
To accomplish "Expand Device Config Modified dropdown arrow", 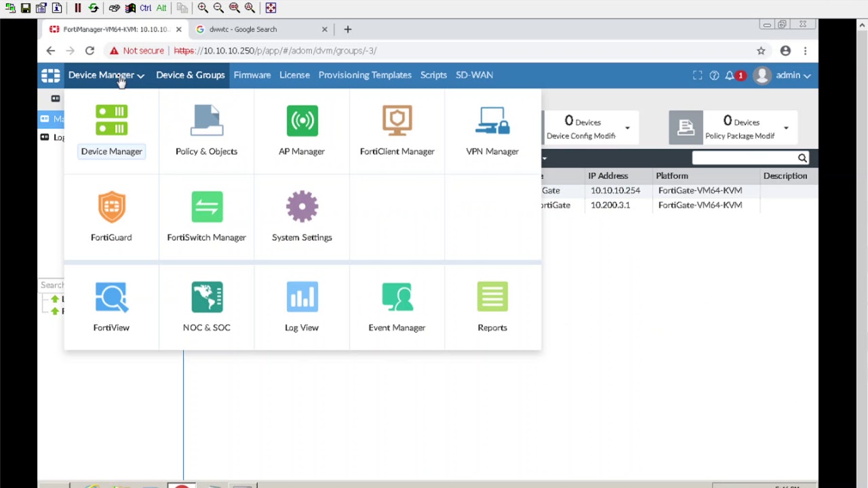I will [627, 127].
